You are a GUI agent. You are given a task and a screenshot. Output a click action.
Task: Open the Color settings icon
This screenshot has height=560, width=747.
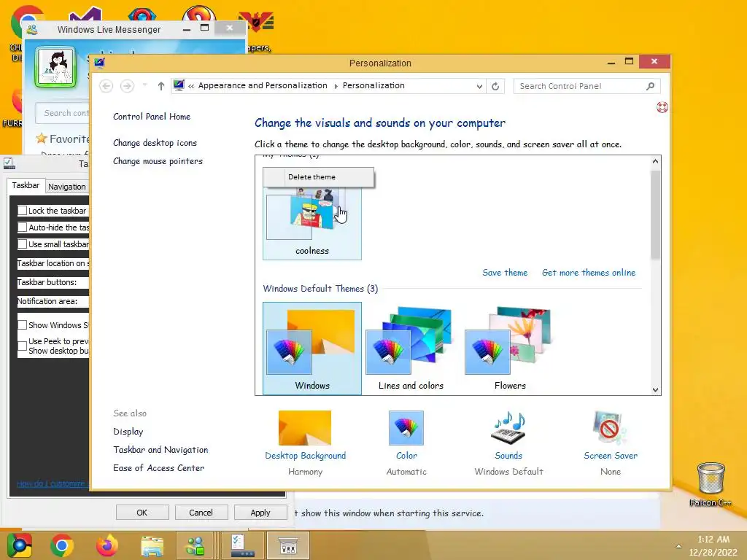[406, 427]
